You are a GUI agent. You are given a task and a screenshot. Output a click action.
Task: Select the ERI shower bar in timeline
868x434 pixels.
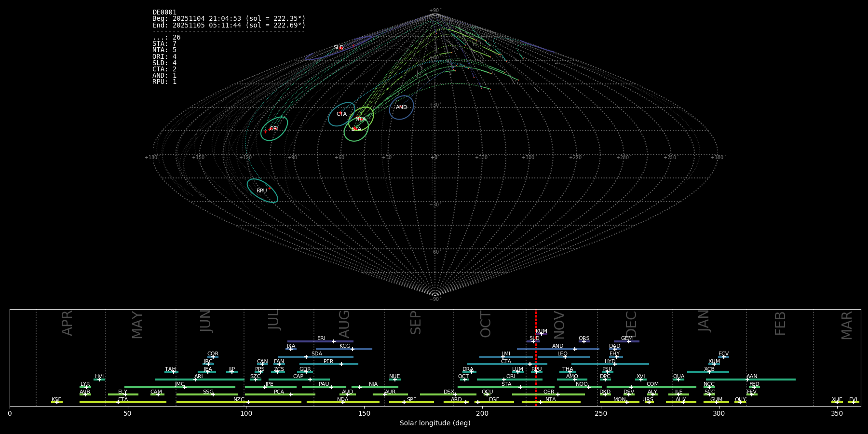click(320, 341)
